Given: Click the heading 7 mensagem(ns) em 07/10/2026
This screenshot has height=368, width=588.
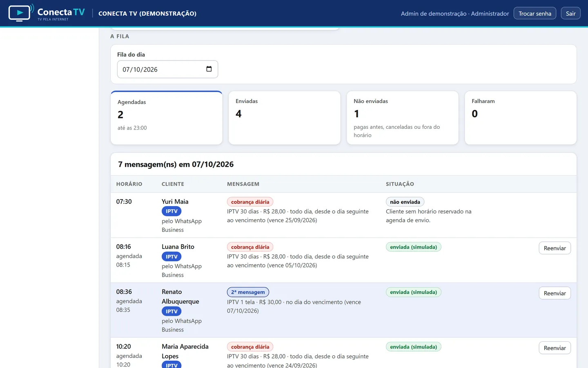Looking at the screenshot, I should [x=176, y=164].
